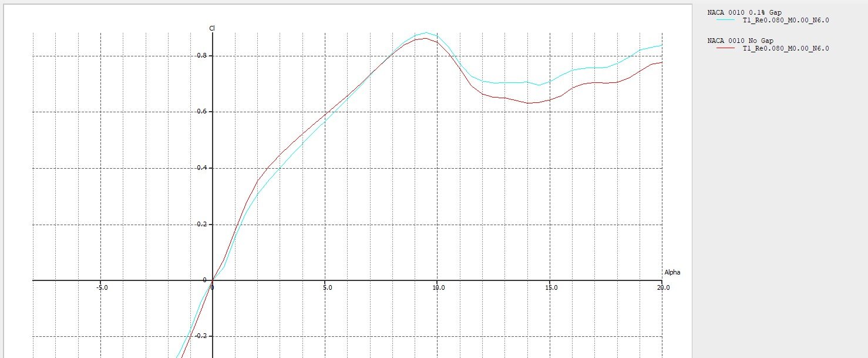Click the "Alpha" horizontal axis title

(672, 272)
